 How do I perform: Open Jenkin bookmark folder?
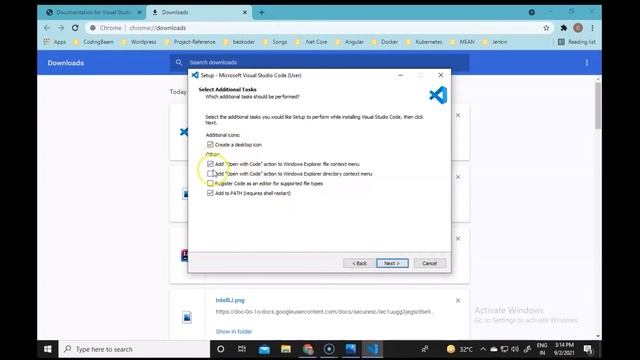click(495, 42)
